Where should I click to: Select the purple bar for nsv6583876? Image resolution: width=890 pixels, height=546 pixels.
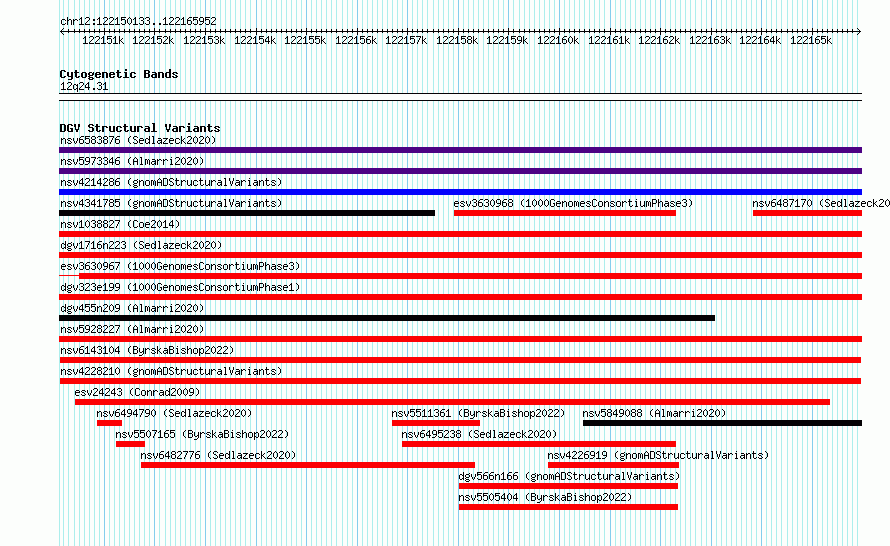(460, 150)
